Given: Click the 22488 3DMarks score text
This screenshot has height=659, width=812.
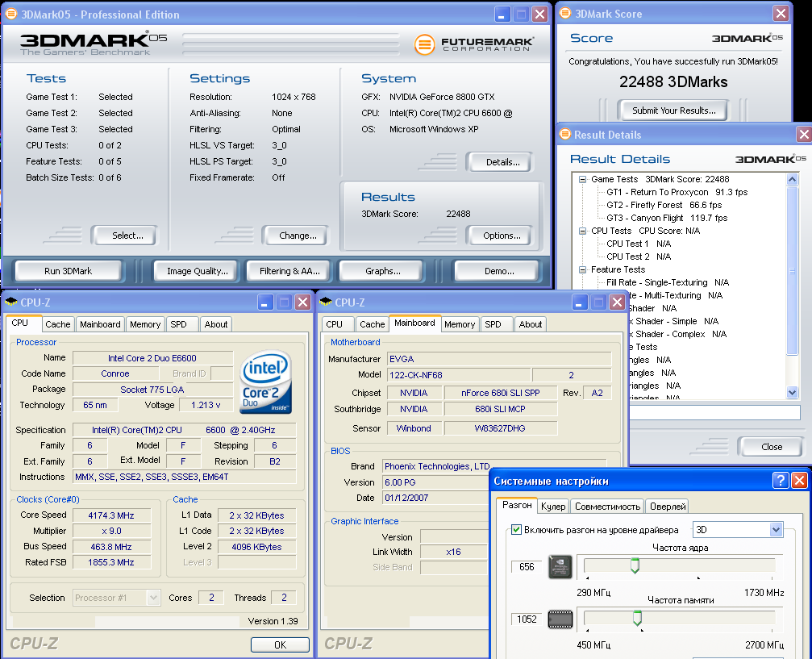Looking at the screenshot, I should click(x=673, y=81).
